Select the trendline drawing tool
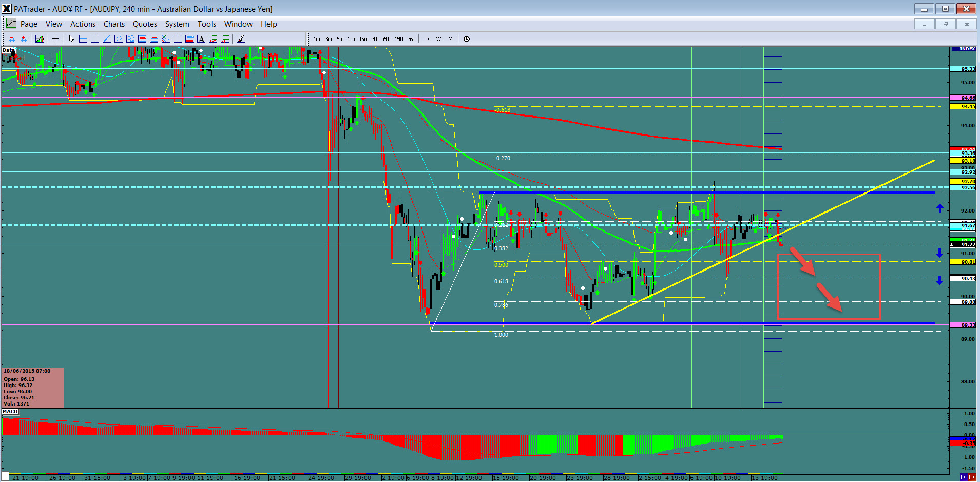Viewport: 980px width, 482px height. click(106, 39)
